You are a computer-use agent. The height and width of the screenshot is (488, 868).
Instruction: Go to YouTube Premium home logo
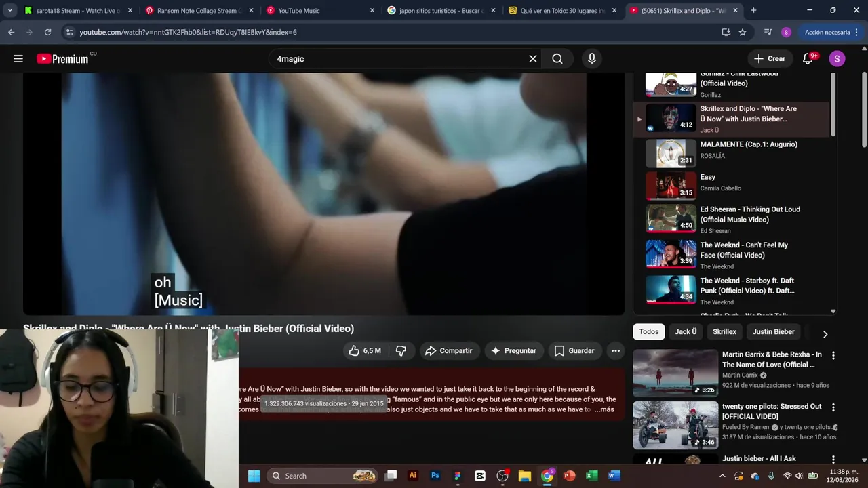(x=62, y=59)
